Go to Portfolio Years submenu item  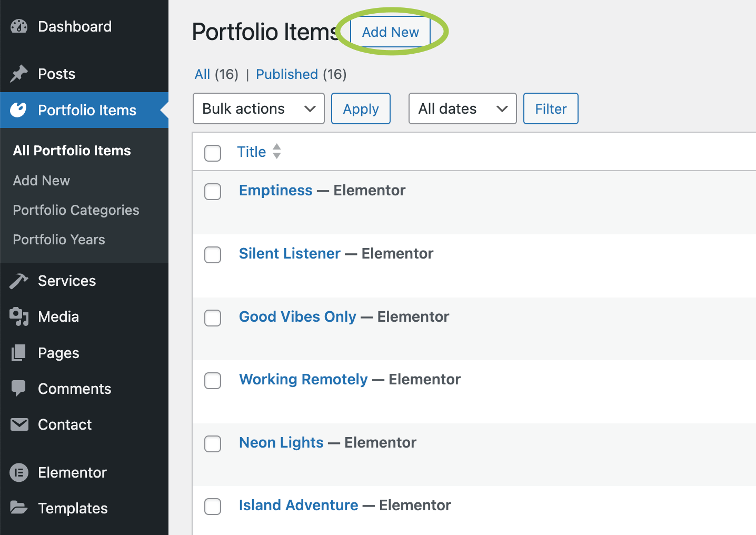(59, 240)
